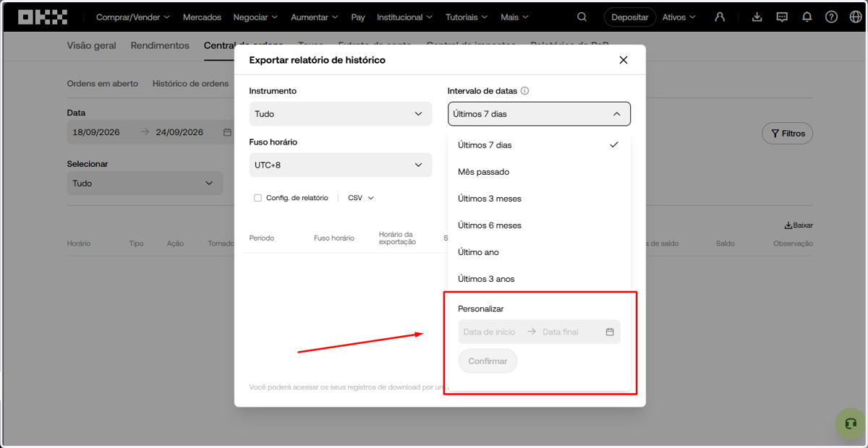
Task: Open the notifications bell
Action: [807, 17]
